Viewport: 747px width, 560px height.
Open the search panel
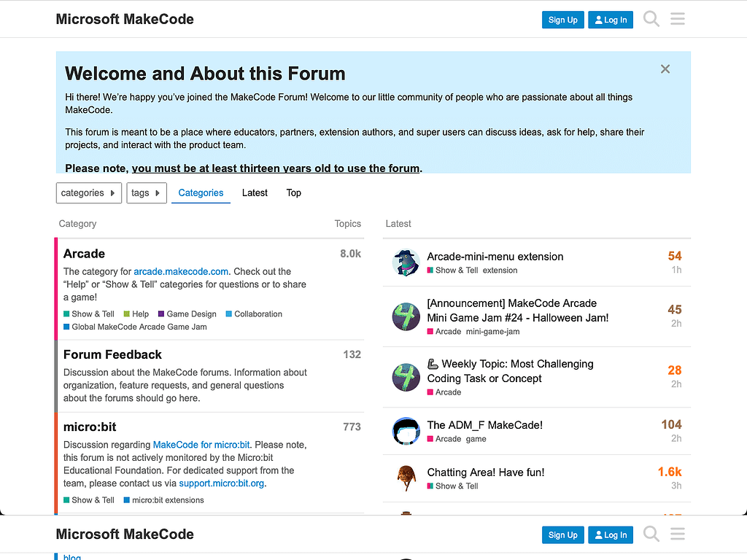(x=651, y=19)
